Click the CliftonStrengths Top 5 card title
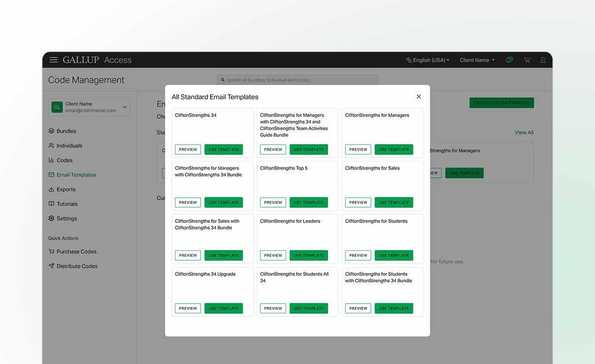 click(284, 168)
